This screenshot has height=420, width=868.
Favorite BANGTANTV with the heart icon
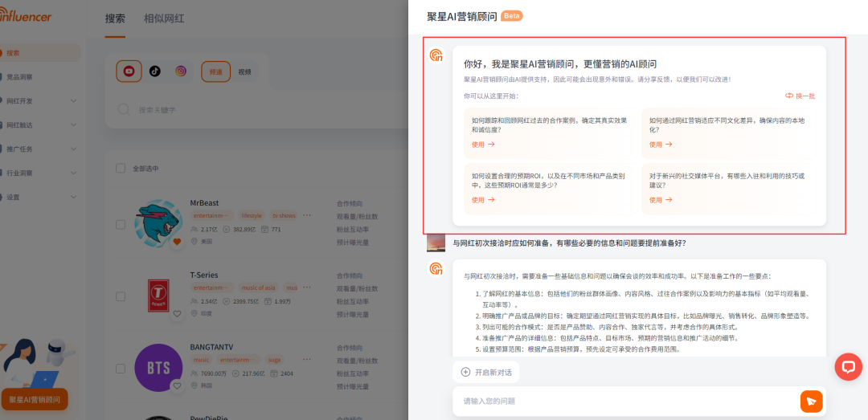click(x=177, y=385)
